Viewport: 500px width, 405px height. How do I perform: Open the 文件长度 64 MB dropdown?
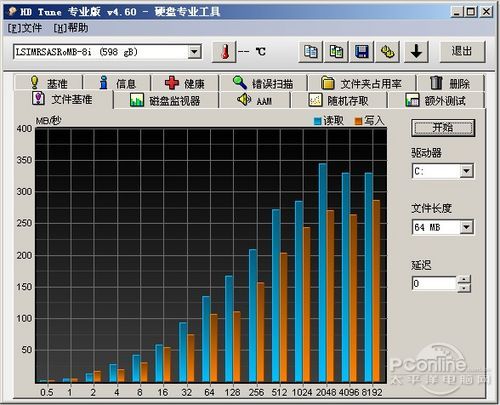pos(466,227)
